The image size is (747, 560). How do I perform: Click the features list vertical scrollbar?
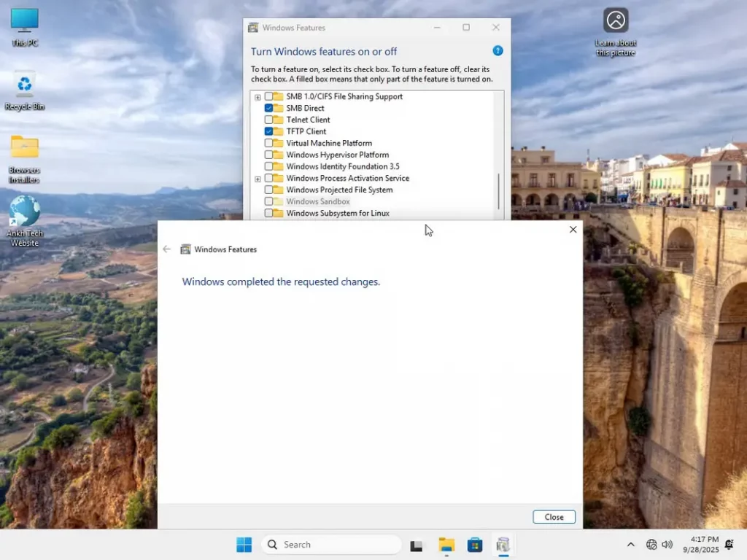(x=499, y=191)
